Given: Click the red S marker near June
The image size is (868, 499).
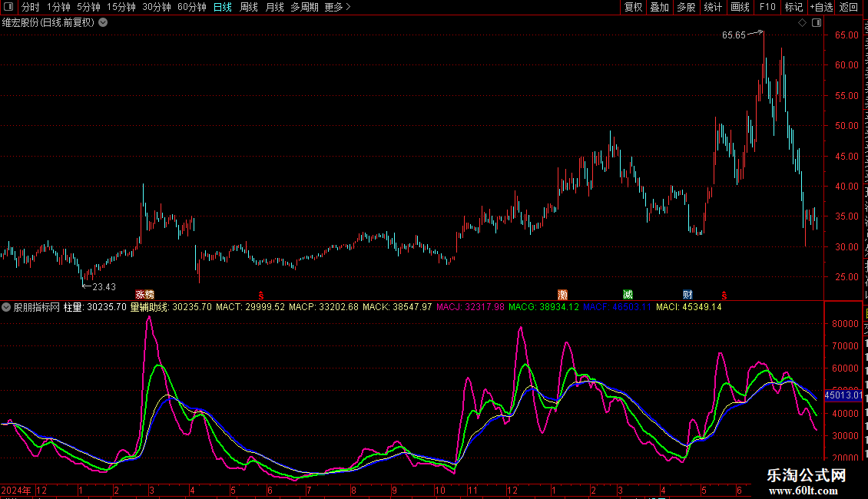Looking at the screenshot, I should pos(724,296).
